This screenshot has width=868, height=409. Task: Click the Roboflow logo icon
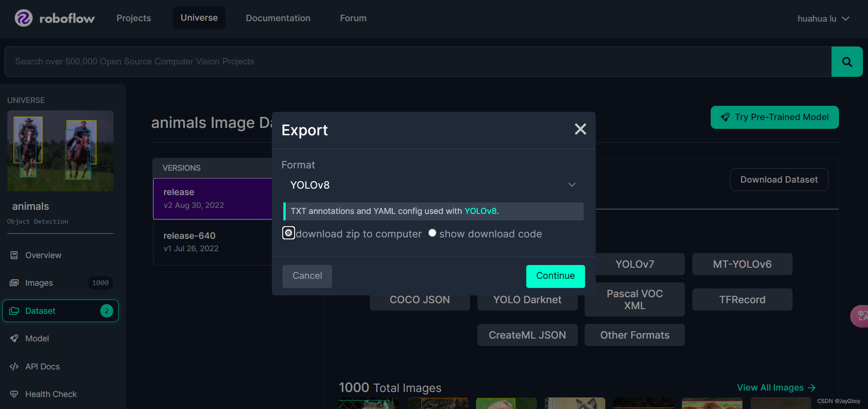click(x=23, y=18)
